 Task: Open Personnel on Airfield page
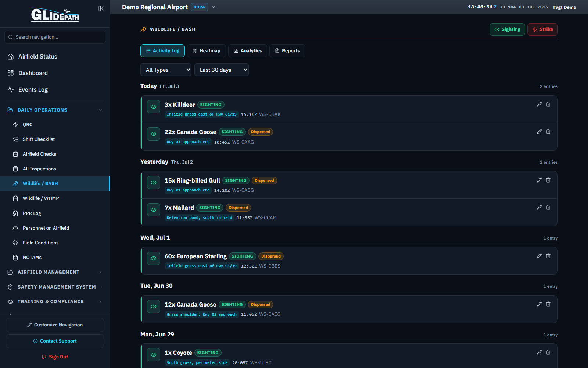[x=55, y=228]
